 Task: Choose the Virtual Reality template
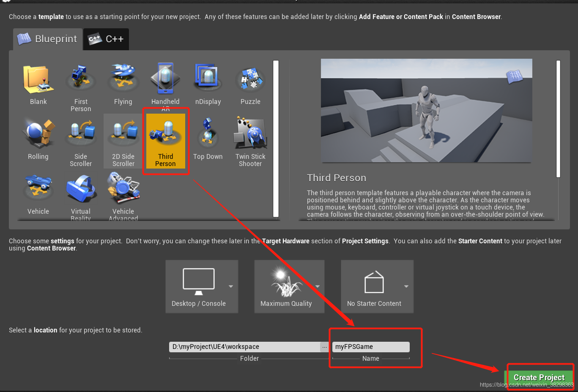[81, 195]
